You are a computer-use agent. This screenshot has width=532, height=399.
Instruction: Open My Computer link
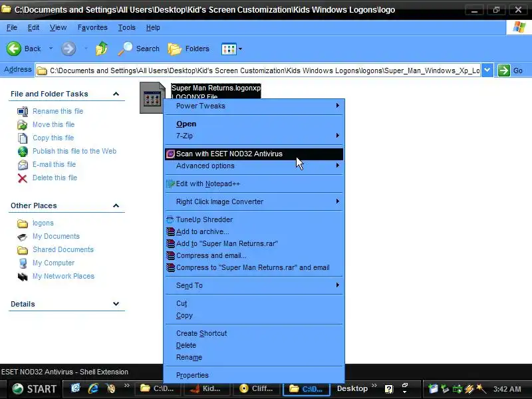pos(53,263)
